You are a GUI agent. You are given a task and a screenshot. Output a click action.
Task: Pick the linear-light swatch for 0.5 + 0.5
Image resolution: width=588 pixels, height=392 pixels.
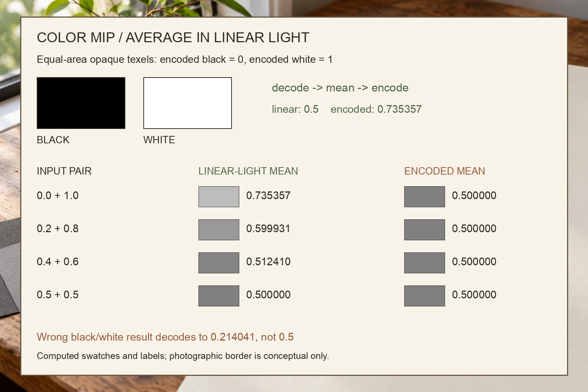219,296
